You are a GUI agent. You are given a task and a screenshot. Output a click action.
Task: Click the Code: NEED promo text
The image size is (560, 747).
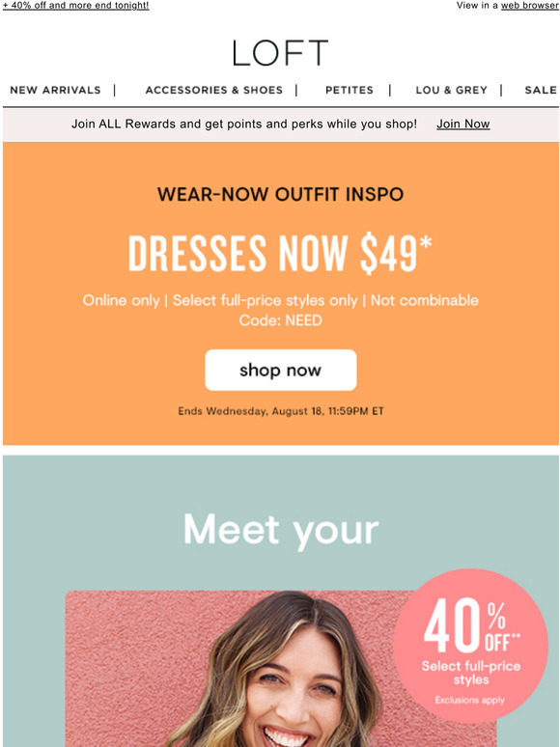click(x=280, y=320)
